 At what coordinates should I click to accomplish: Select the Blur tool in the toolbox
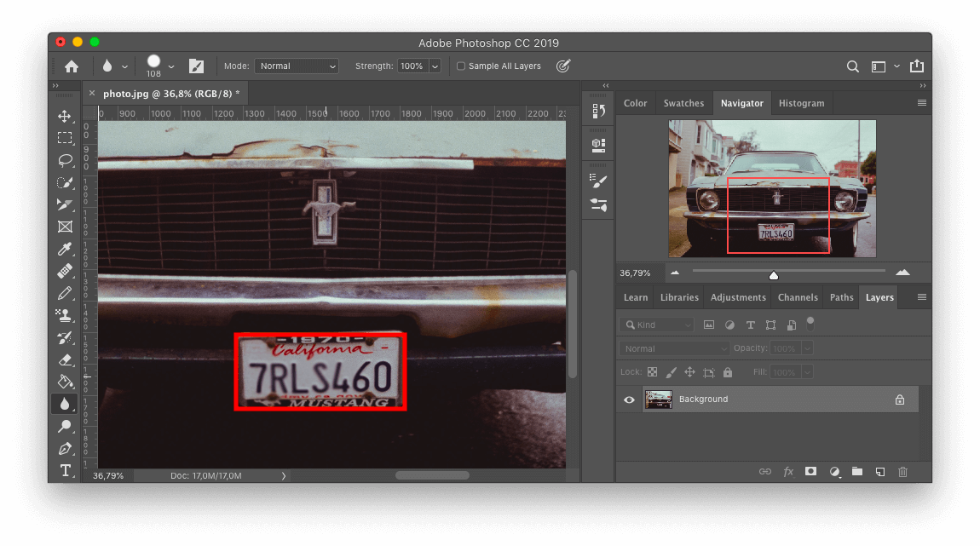(x=65, y=405)
